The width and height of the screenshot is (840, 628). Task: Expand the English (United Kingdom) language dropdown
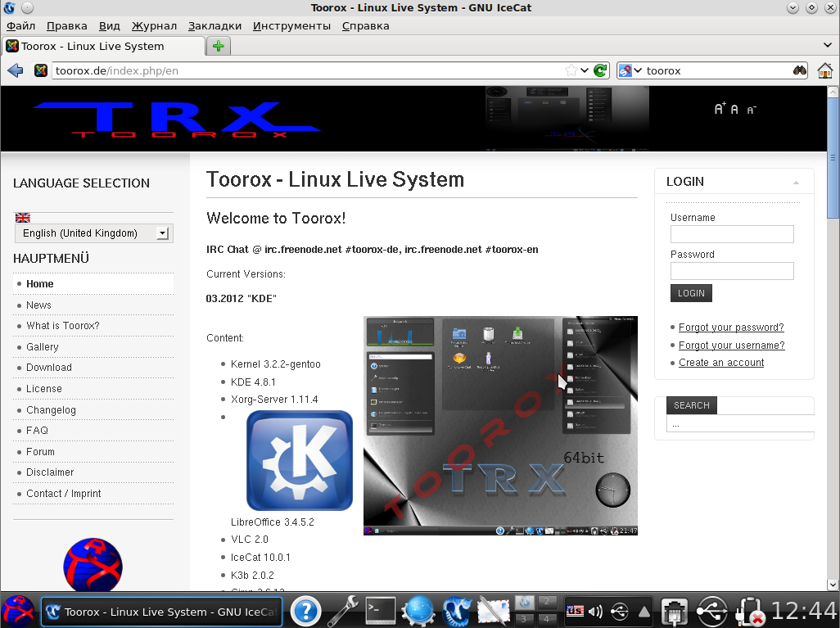tap(162, 233)
